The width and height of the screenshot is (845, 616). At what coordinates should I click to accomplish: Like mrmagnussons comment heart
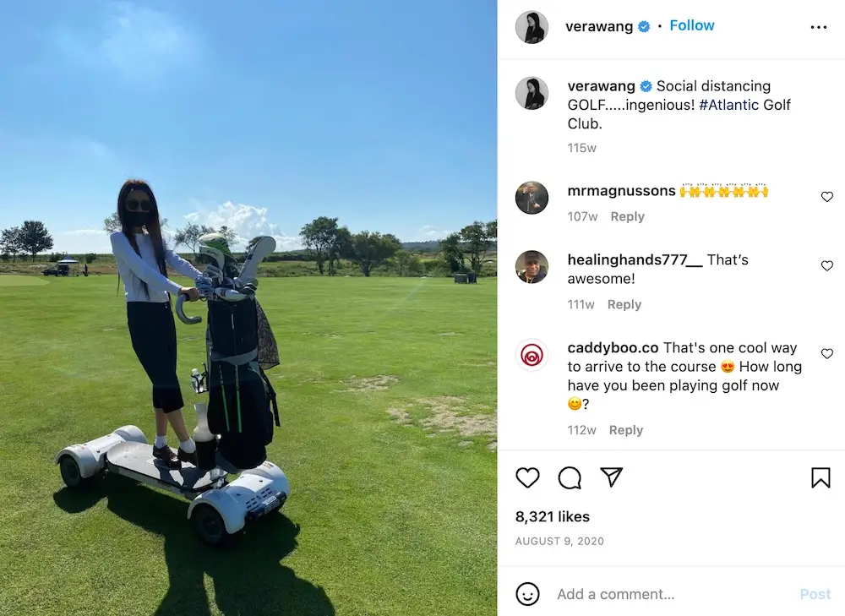826,197
